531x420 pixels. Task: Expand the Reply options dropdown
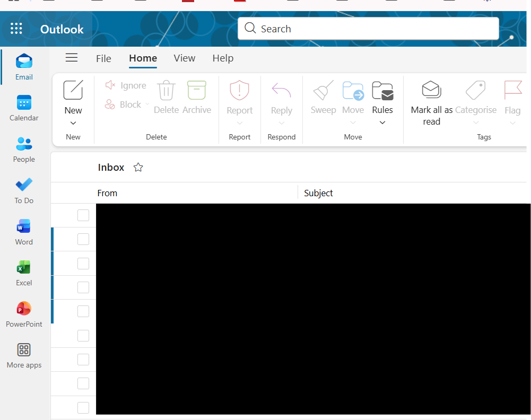(281, 122)
